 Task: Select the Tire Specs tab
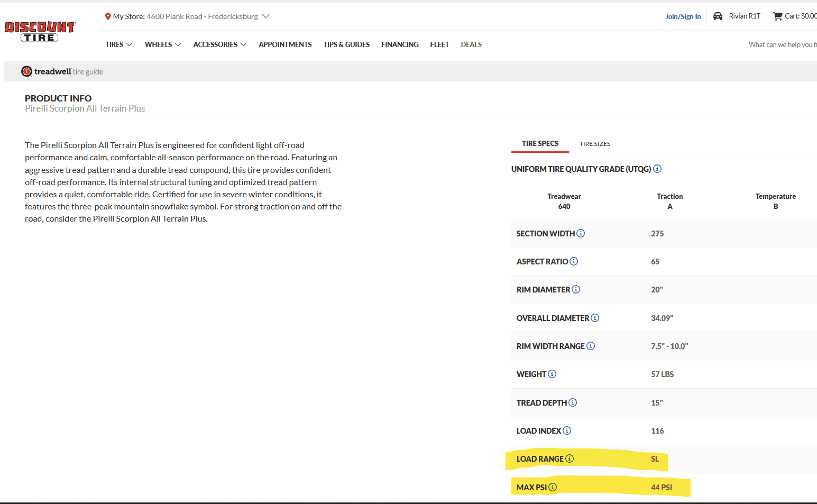tap(540, 143)
